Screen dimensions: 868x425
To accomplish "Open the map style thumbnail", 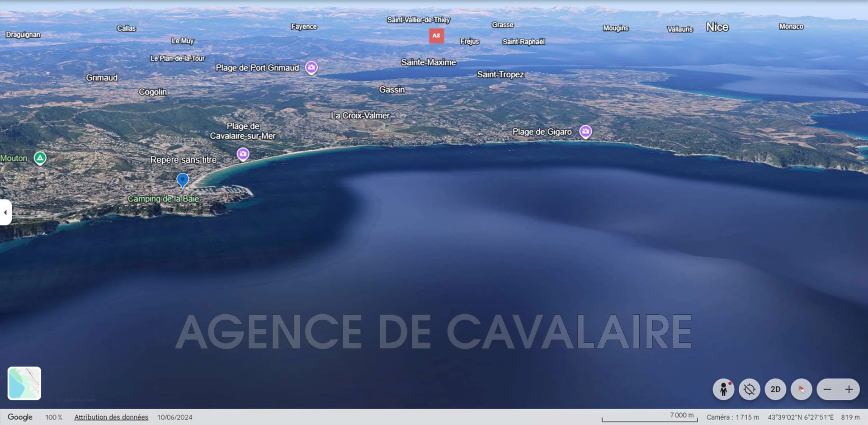I will (x=24, y=383).
